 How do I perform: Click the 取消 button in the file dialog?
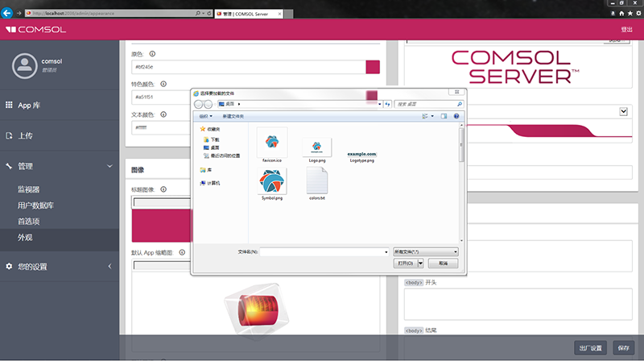(444, 263)
